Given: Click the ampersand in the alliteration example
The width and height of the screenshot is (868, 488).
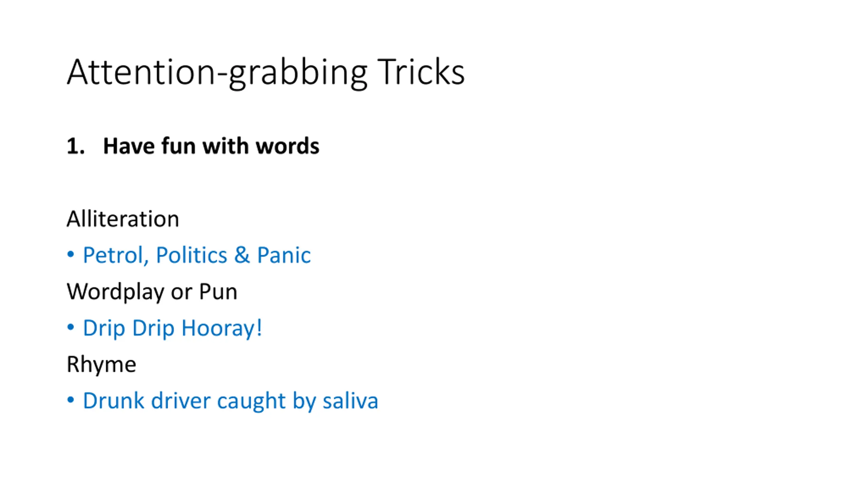Looking at the screenshot, I should (242, 255).
